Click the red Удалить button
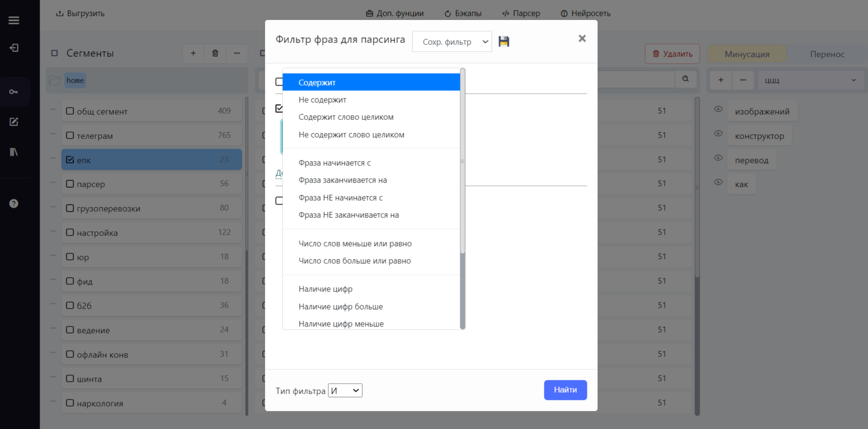868x429 pixels. [672, 54]
